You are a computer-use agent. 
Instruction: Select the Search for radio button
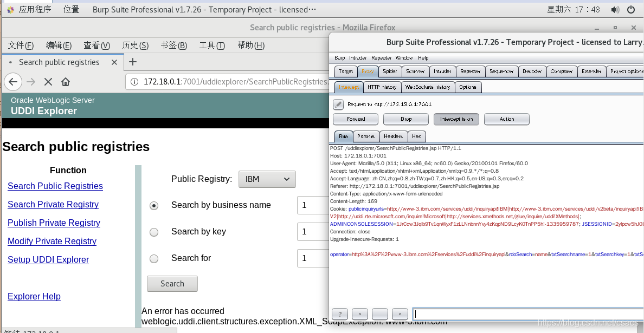(154, 259)
